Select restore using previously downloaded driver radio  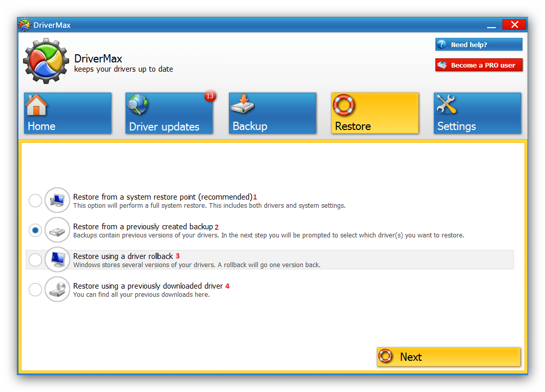(x=35, y=289)
